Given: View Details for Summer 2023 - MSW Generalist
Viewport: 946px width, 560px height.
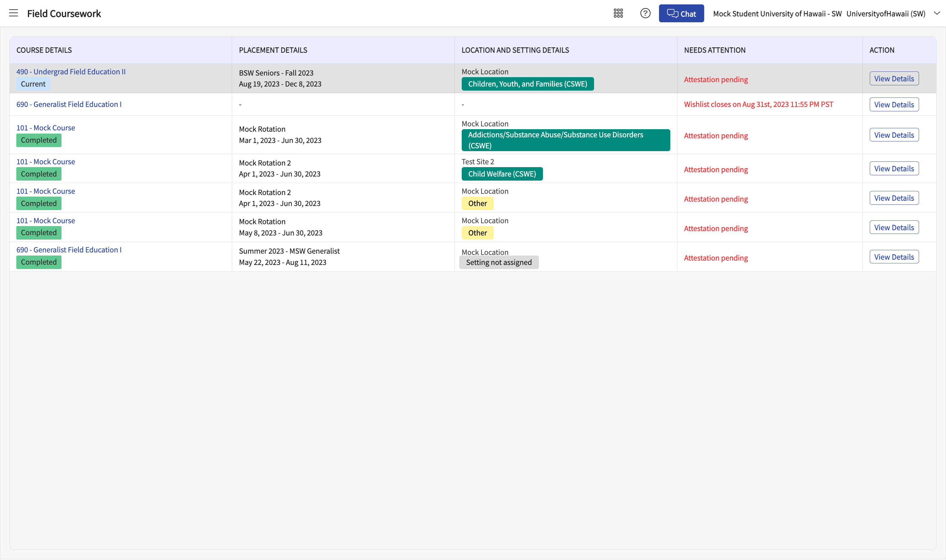Looking at the screenshot, I should (x=894, y=256).
